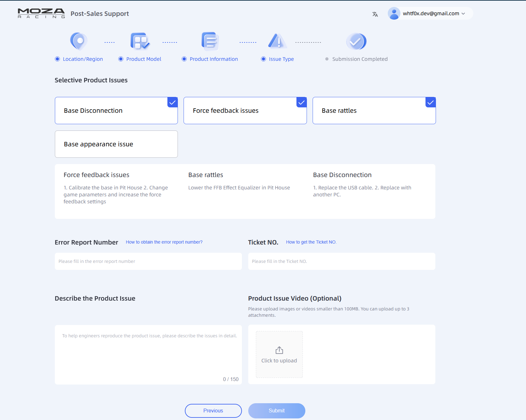Select the Base appearance issue option

[x=116, y=144]
